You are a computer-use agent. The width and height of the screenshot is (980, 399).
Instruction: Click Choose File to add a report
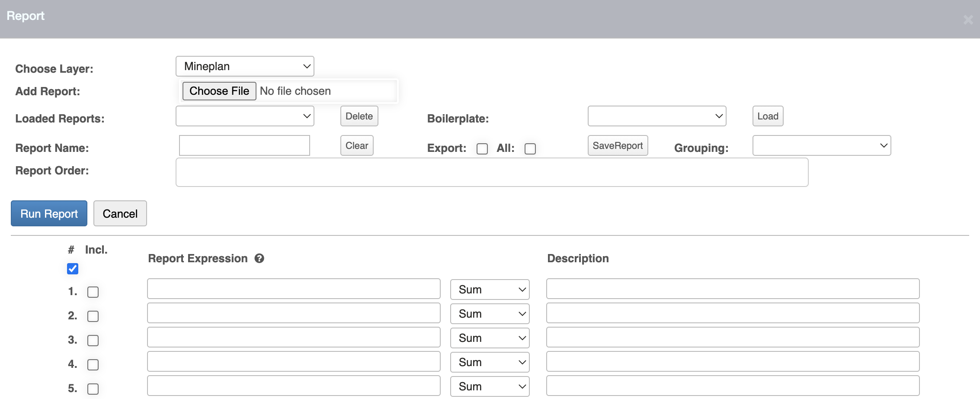click(x=219, y=91)
